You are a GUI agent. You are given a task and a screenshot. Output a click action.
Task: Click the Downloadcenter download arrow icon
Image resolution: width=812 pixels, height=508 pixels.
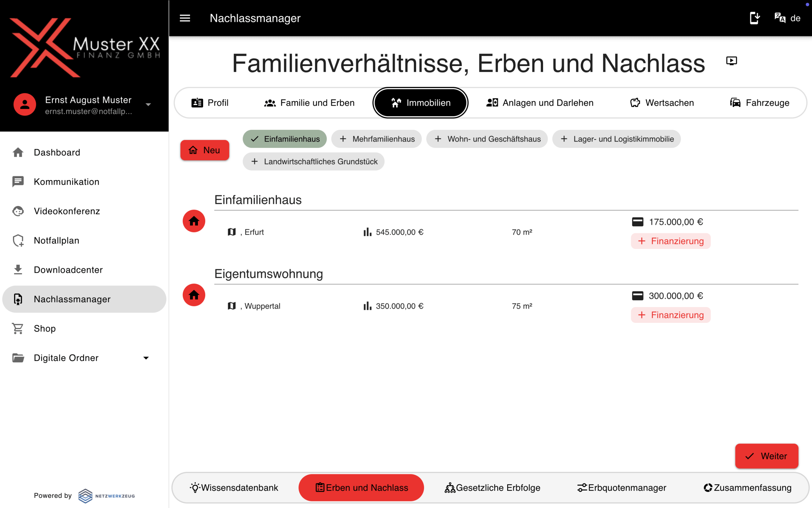(x=18, y=270)
